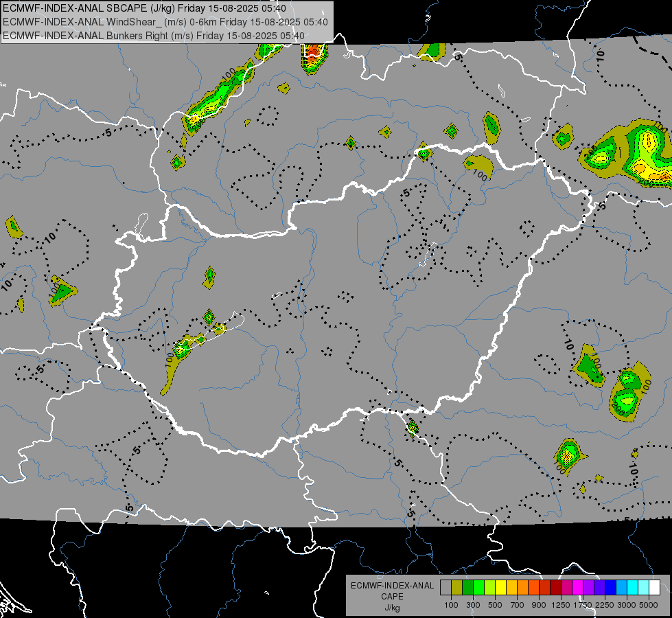The width and height of the screenshot is (672, 618).
Task: Click the legend tick label 300
Action: [x=473, y=605]
